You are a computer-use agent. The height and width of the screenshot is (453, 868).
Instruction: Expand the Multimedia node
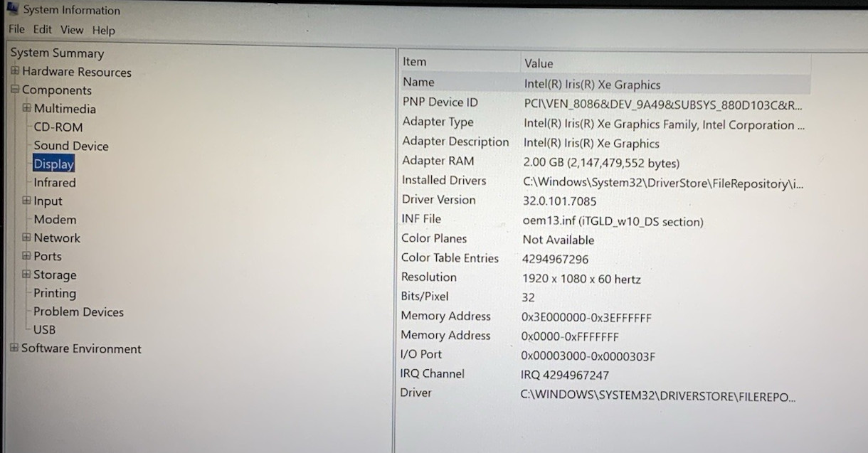coord(26,108)
